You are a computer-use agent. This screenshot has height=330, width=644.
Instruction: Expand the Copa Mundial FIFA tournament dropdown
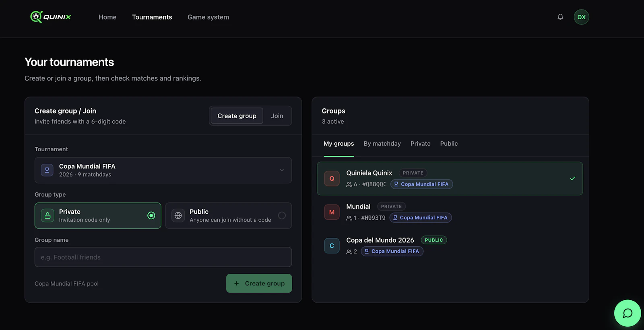163,170
